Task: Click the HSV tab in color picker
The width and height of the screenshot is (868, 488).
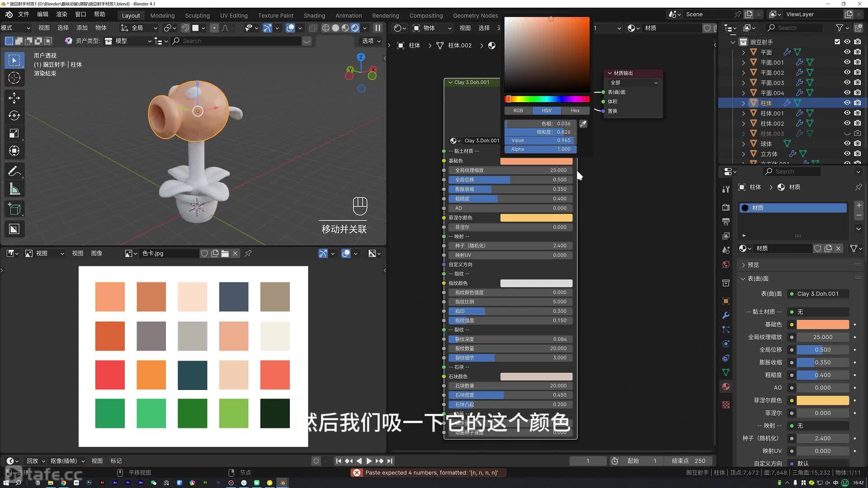Action: pos(547,110)
